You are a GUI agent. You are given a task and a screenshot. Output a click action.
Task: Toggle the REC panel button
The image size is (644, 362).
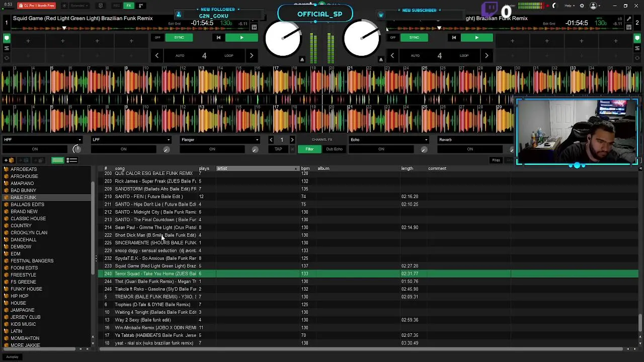coord(117,6)
